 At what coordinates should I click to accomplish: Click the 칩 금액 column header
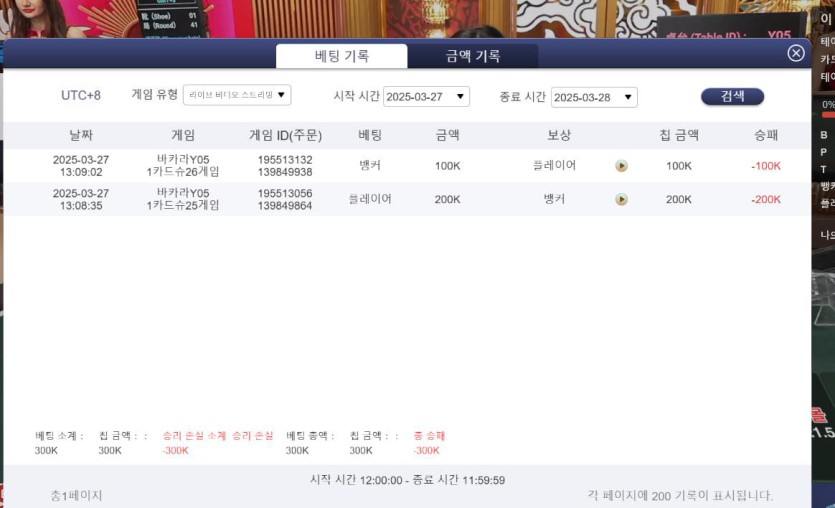pos(679,135)
